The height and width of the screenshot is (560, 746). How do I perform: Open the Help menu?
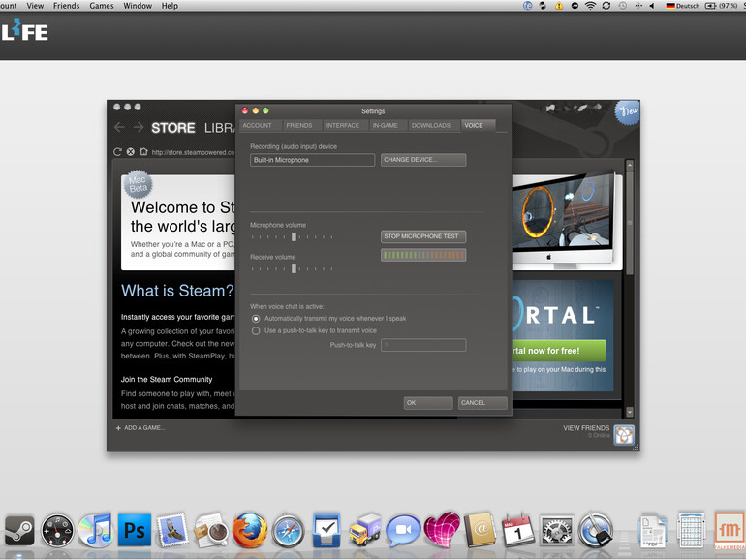(170, 6)
